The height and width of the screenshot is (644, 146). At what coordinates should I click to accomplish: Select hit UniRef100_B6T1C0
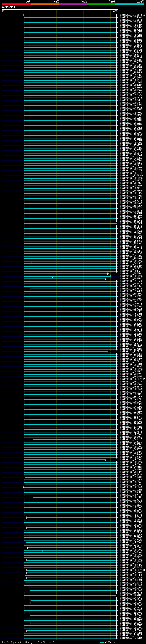point(131,218)
